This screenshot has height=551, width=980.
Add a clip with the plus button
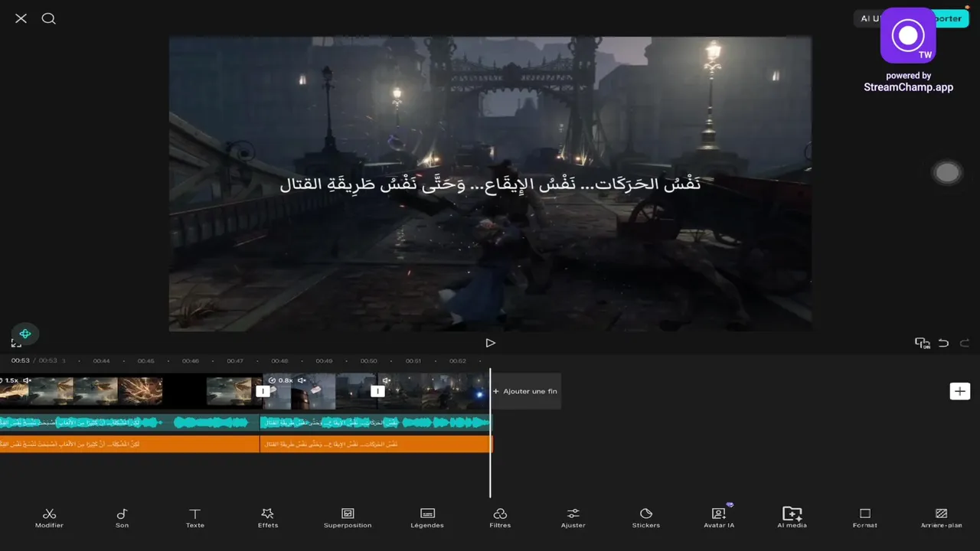click(x=959, y=391)
